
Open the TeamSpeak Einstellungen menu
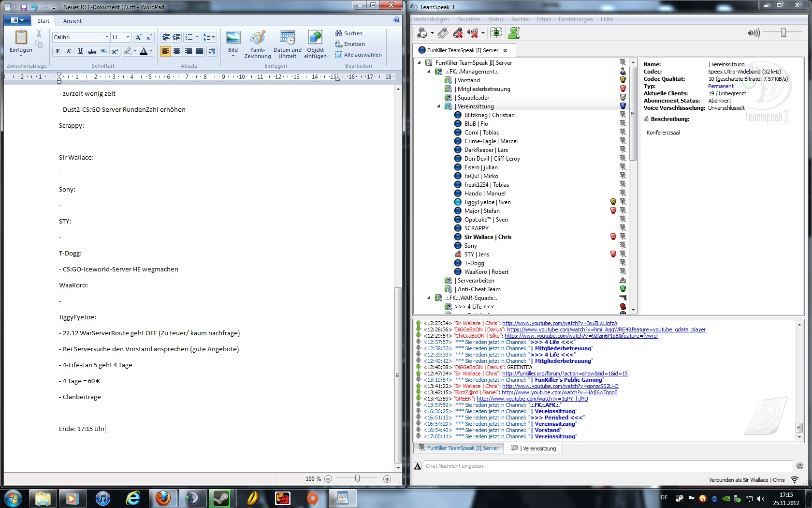tap(575, 19)
